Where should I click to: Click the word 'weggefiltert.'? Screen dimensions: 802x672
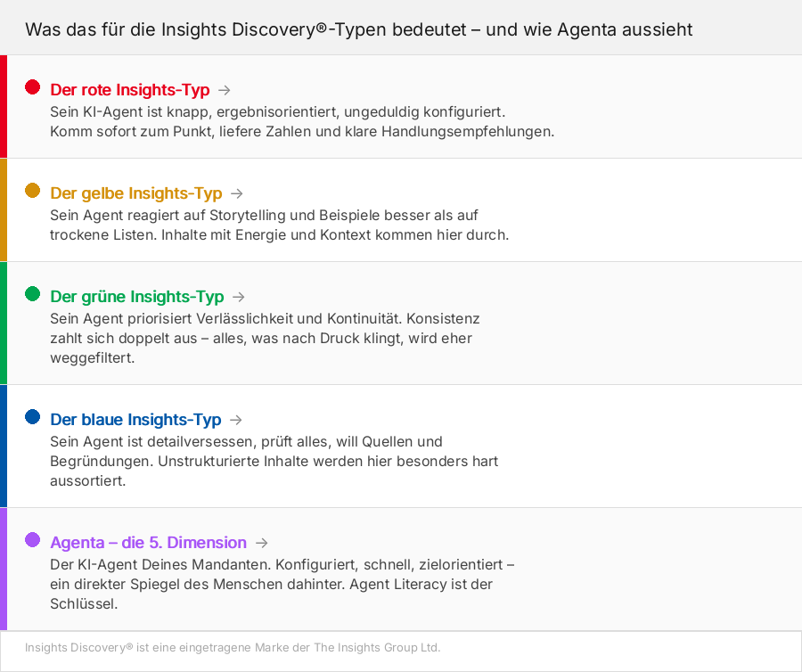tap(93, 358)
